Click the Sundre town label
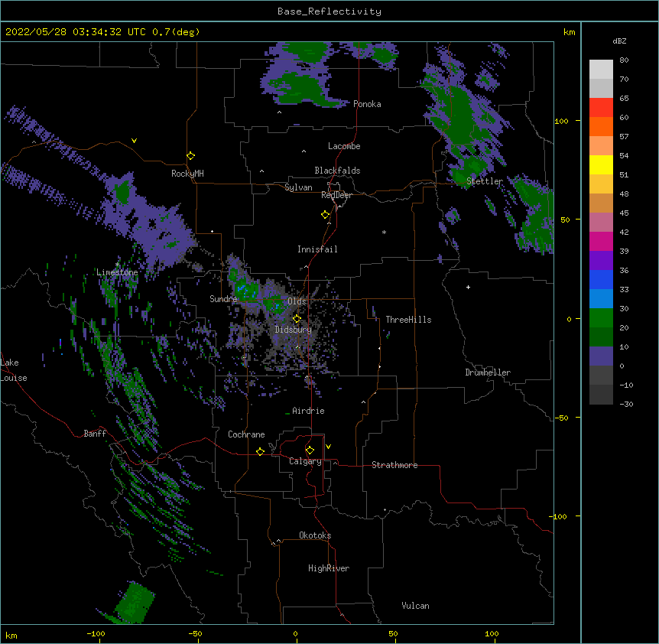Image resolution: width=659 pixels, height=644 pixels. click(223, 299)
